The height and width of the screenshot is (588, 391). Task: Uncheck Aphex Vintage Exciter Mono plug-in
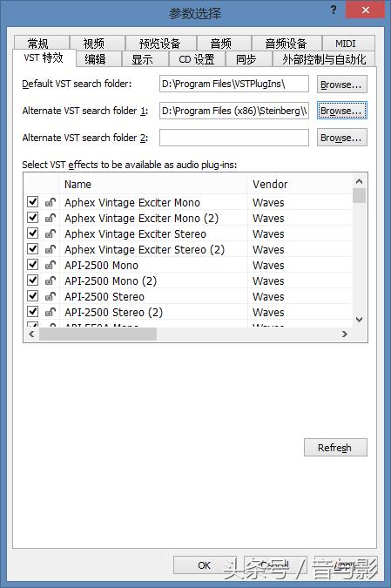pos(32,202)
